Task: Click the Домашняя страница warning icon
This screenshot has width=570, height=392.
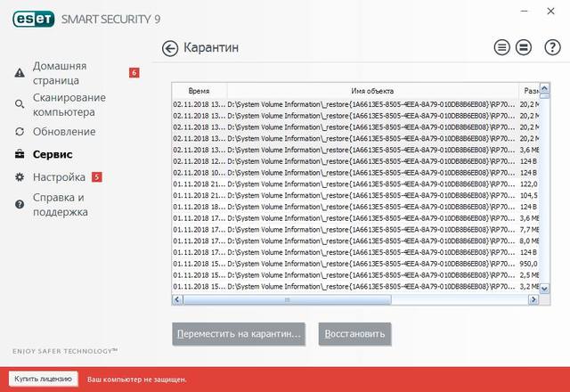Action: coord(20,72)
